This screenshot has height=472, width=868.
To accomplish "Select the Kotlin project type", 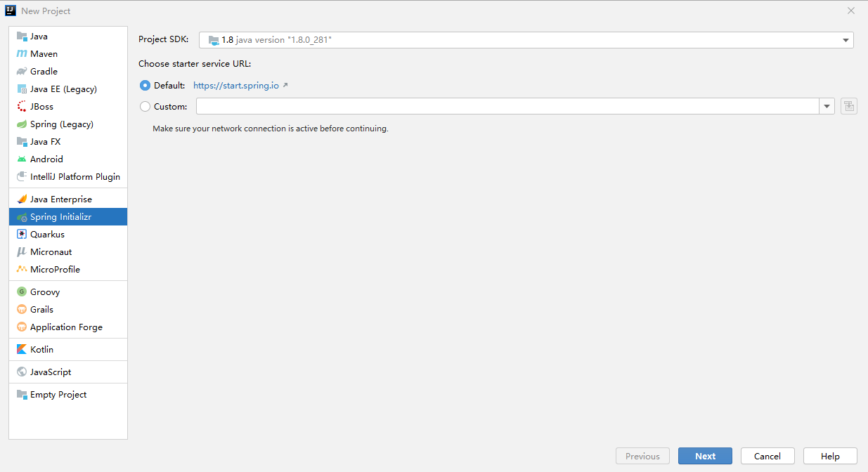I will click(68, 350).
